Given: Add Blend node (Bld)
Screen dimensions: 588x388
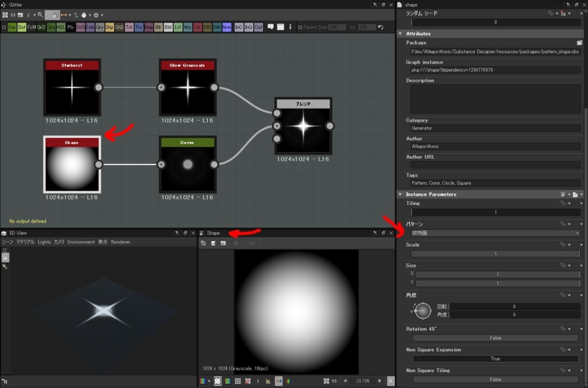Looking at the screenshot, I should tap(168, 28).
